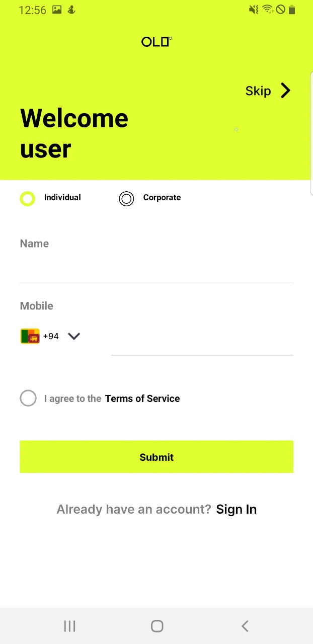Tap the muted sound status icon
313x644 pixels.
point(254,10)
